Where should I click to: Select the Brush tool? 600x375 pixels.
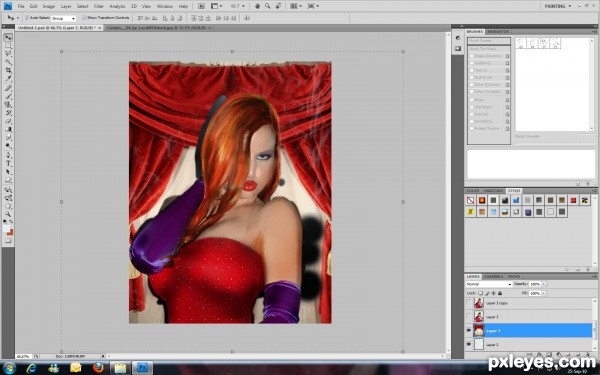[8, 96]
